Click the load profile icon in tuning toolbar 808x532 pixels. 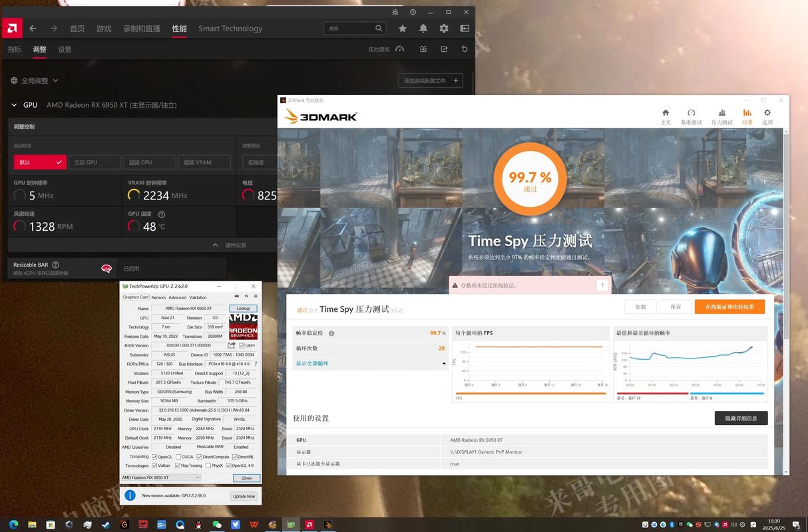[x=423, y=49]
